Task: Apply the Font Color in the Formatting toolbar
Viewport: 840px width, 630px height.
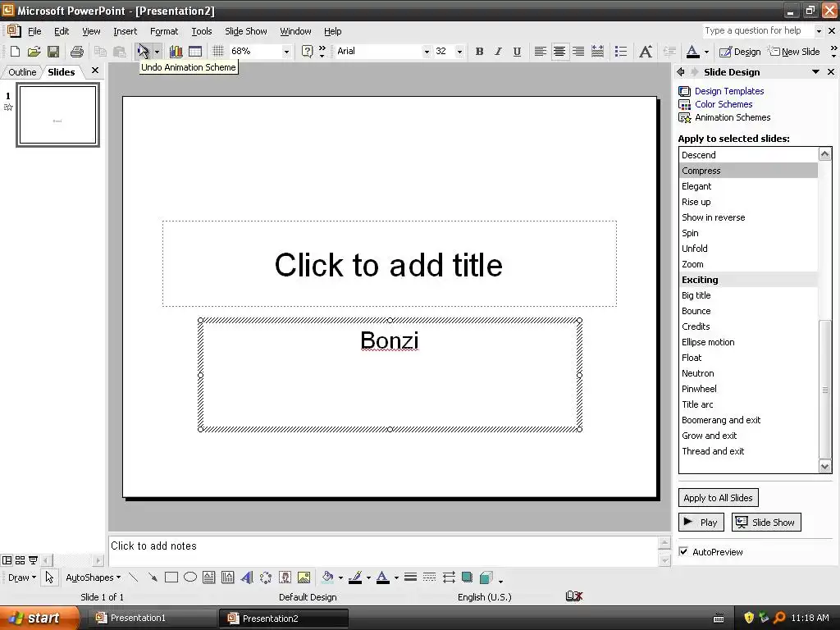Action: click(x=692, y=52)
